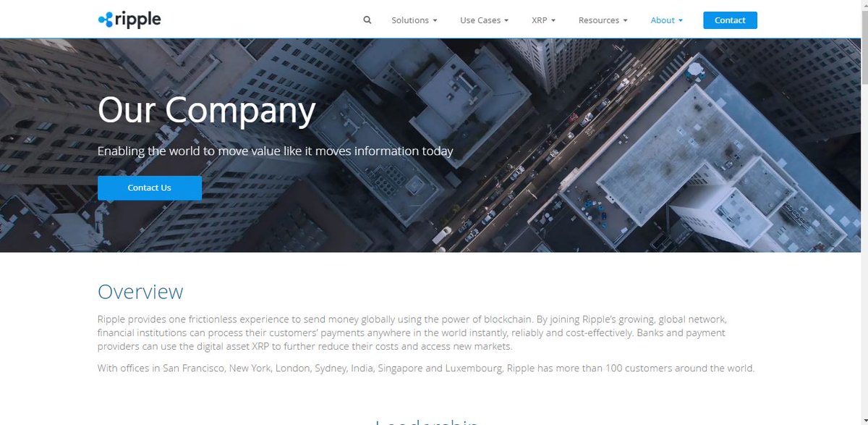Expand the XRP dropdown caret

553,21
